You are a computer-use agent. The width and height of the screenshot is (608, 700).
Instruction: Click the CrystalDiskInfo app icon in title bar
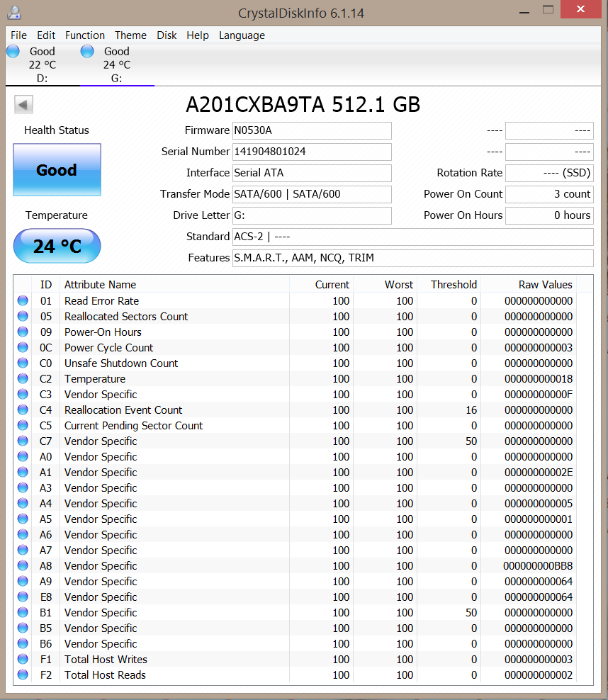pyautogui.click(x=15, y=12)
